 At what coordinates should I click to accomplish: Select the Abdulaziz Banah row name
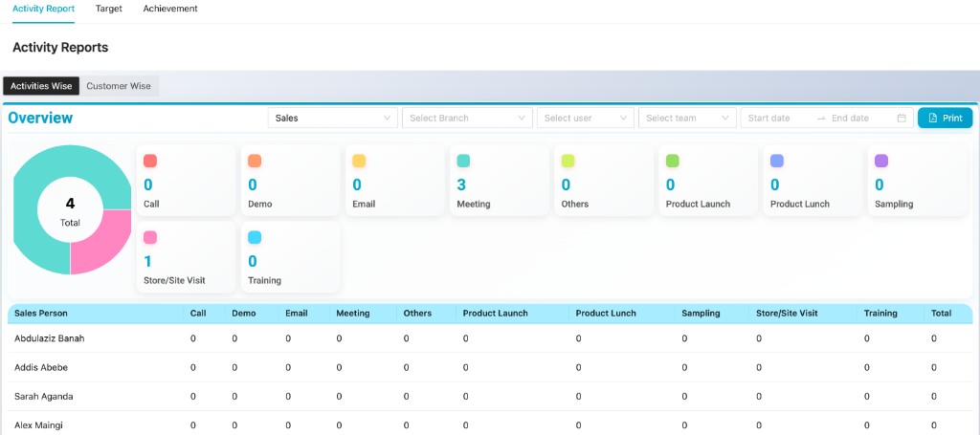(50, 338)
